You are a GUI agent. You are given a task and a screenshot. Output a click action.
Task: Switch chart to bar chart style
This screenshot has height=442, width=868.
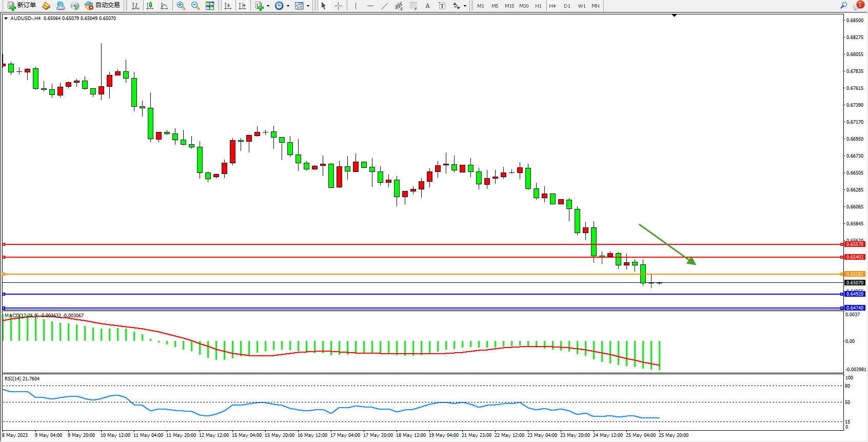point(135,6)
